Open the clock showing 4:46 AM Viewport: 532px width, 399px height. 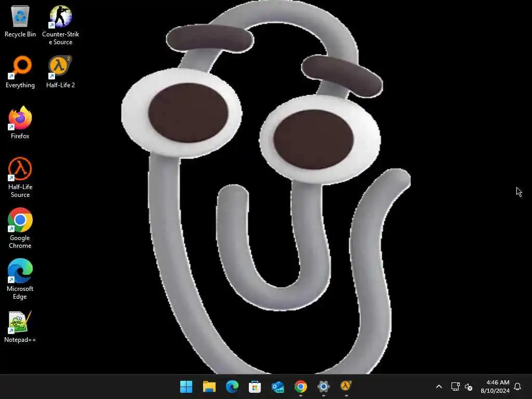tap(495, 387)
